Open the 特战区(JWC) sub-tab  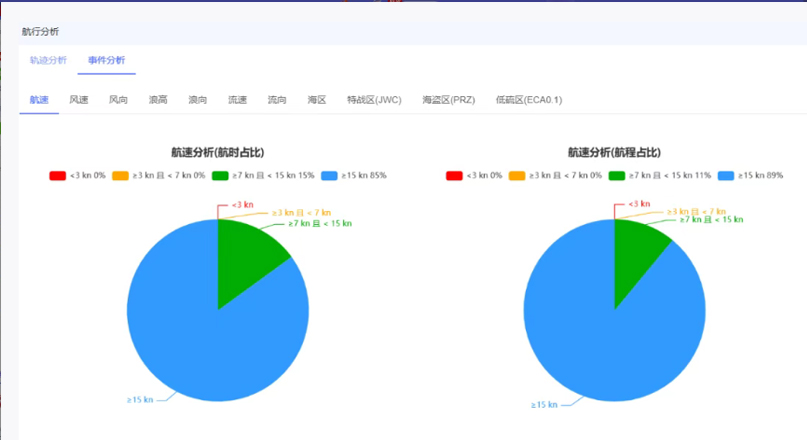(x=374, y=100)
